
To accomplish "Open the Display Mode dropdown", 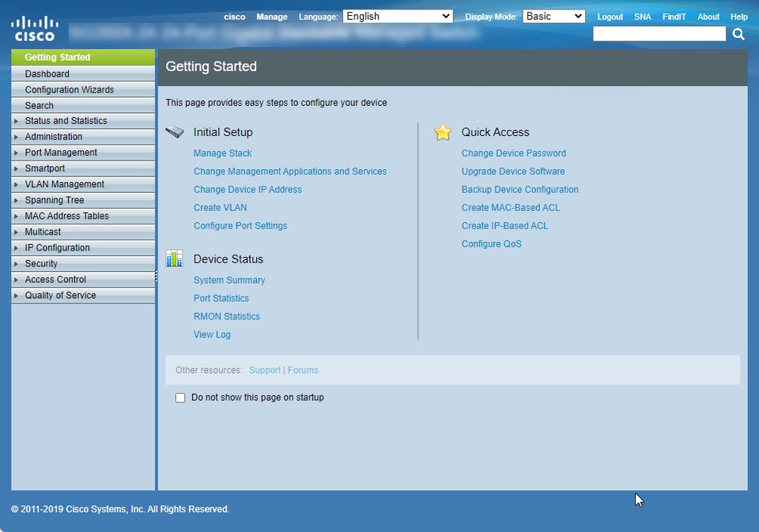I will [x=553, y=17].
